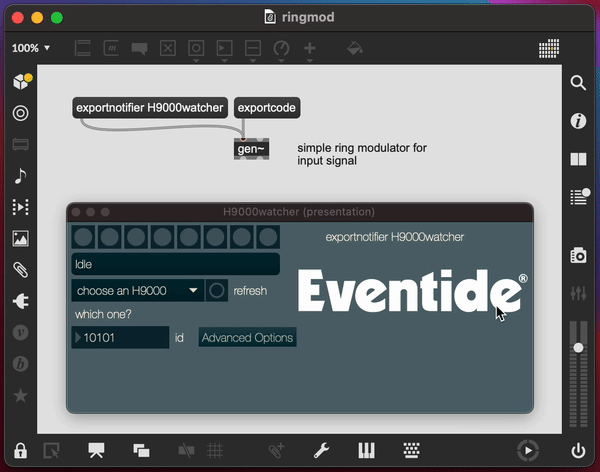600x472 pixels.
Task: Open the audio files note icon
Action: click(x=20, y=176)
